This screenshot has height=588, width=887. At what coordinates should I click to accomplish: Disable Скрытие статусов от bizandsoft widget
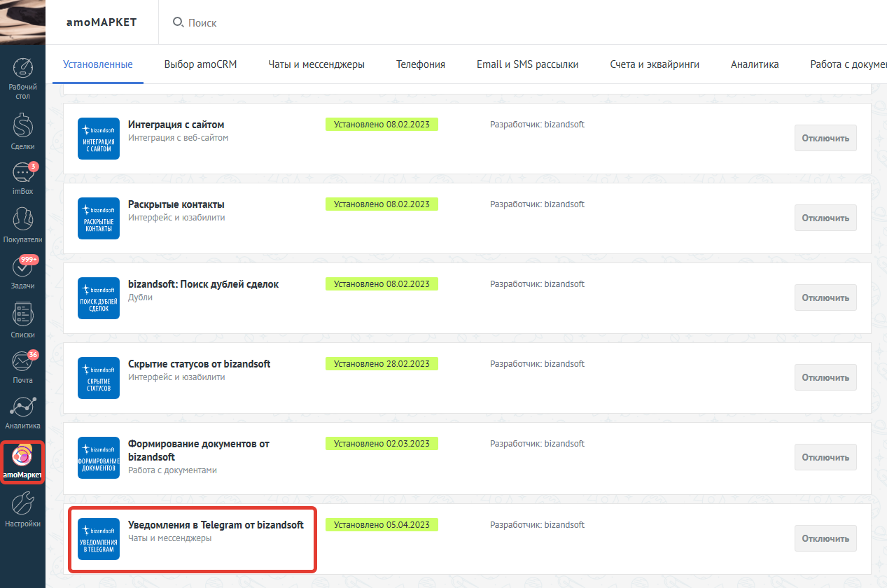click(825, 377)
